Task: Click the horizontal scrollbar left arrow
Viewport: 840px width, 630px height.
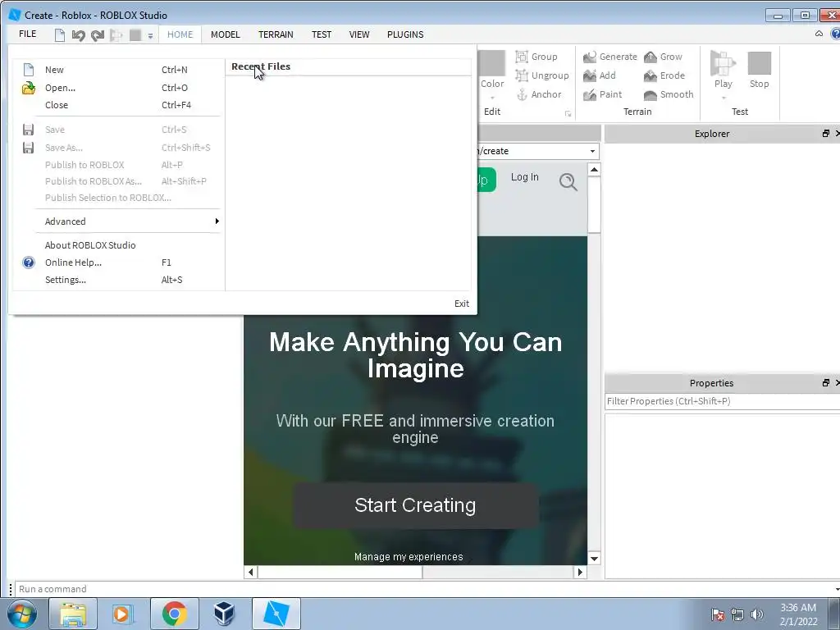Action: click(x=251, y=572)
